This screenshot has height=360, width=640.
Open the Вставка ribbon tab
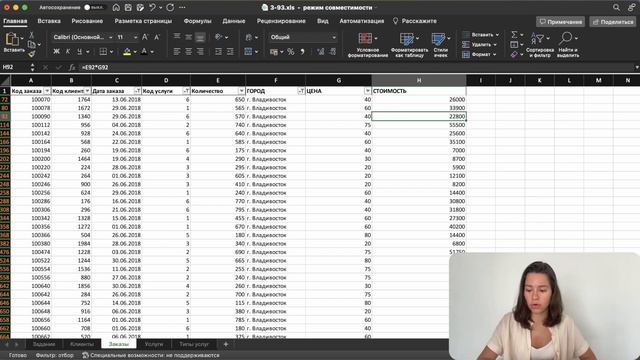(49, 21)
